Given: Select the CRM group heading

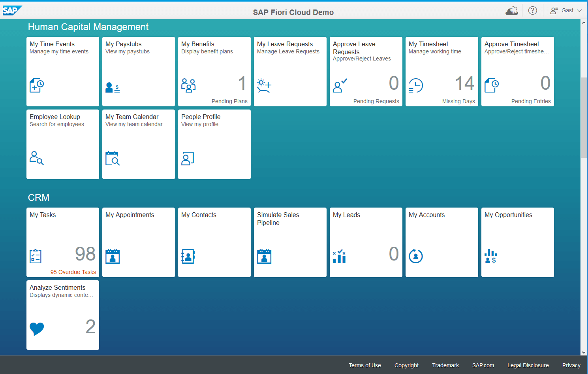Looking at the screenshot, I should coord(39,198).
